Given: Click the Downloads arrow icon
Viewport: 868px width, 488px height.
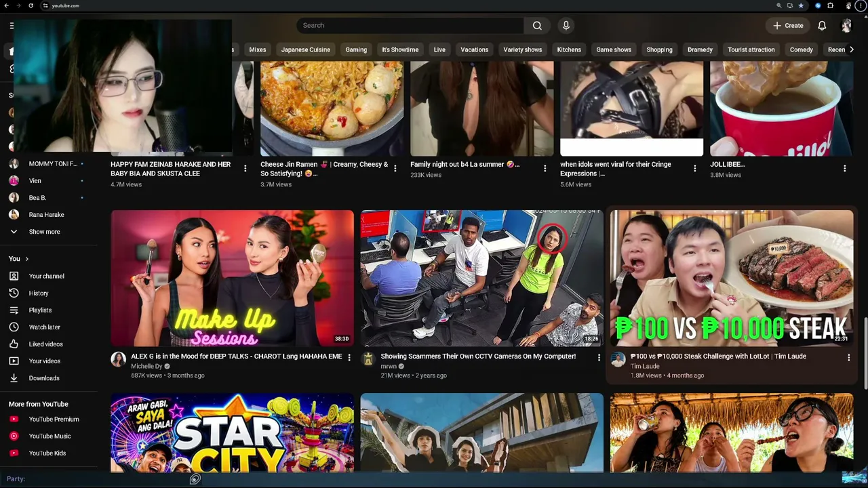Looking at the screenshot, I should coord(14,378).
